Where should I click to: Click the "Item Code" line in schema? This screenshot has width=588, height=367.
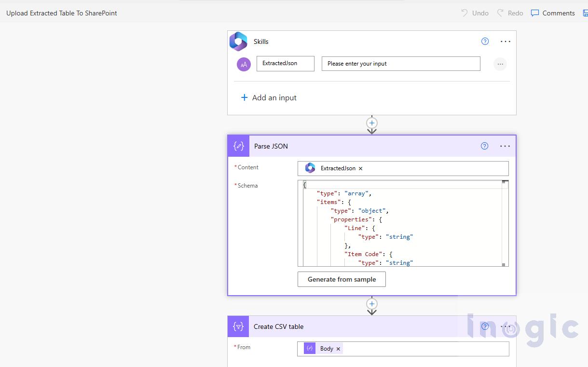pos(369,254)
